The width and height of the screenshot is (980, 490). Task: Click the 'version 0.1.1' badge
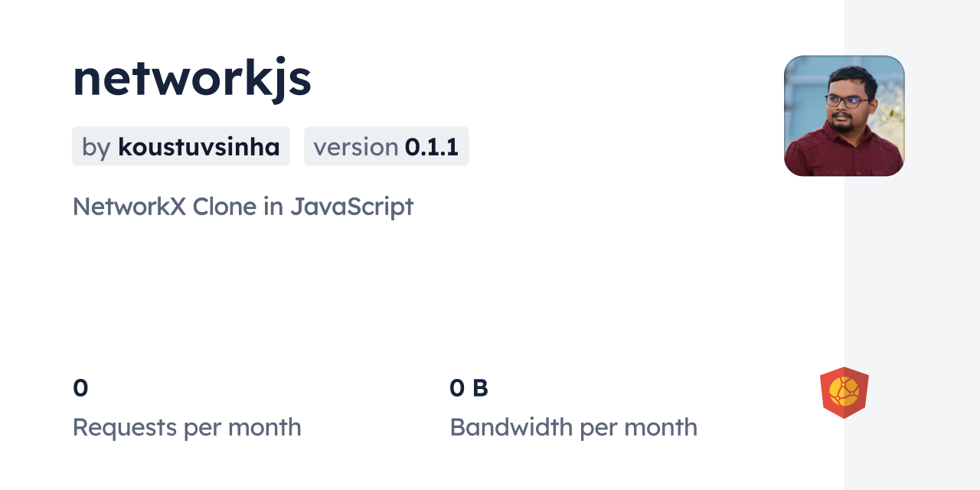pyautogui.click(x=386, y=146)
